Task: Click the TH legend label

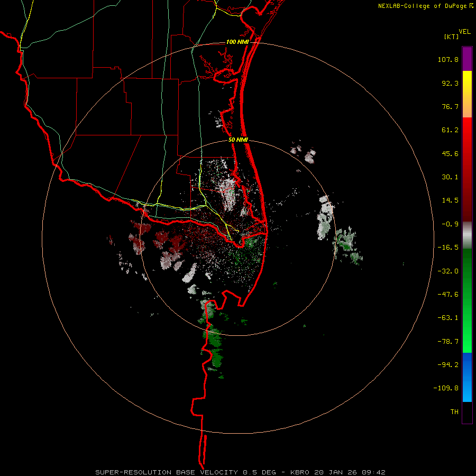Action: click(454, 412)
